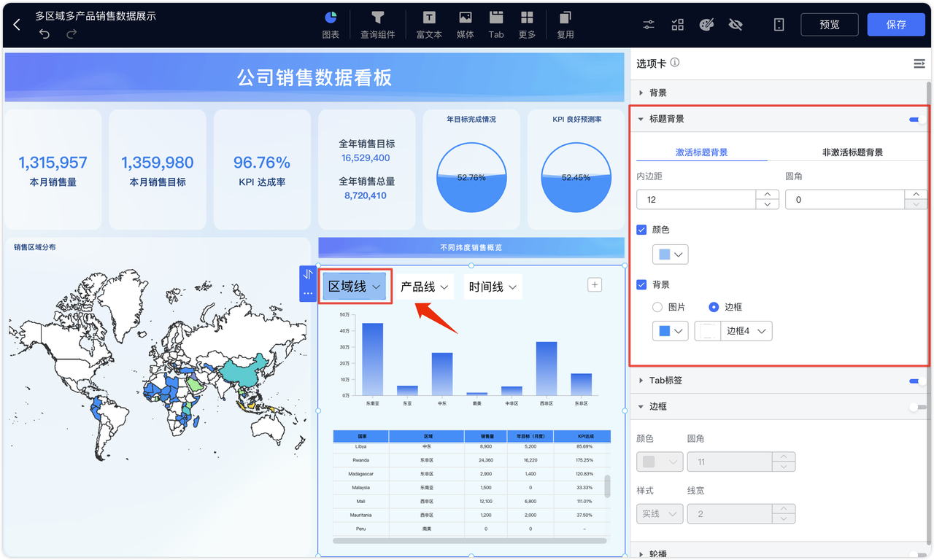Open the theme palette icon

706,25
